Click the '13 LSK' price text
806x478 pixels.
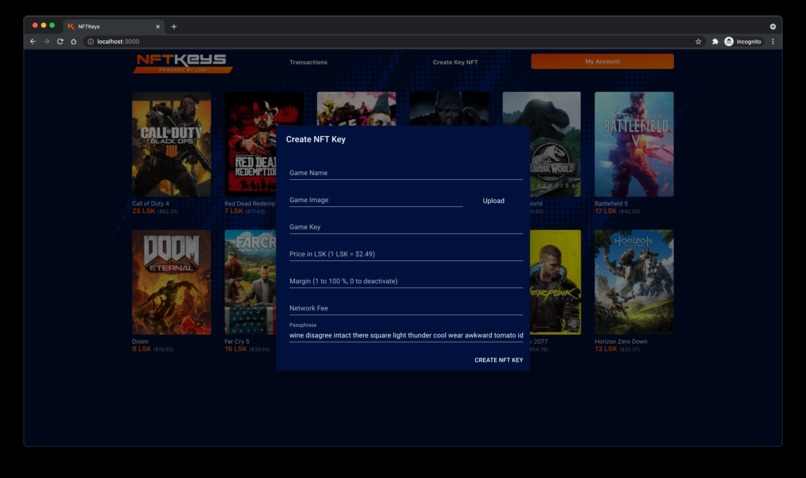pos(606,349)
